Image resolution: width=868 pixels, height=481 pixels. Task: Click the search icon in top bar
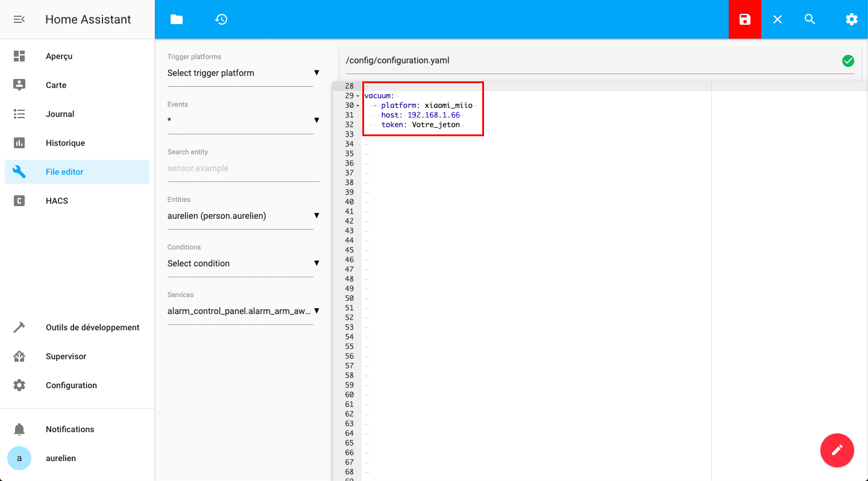click(x=810, y=19)
